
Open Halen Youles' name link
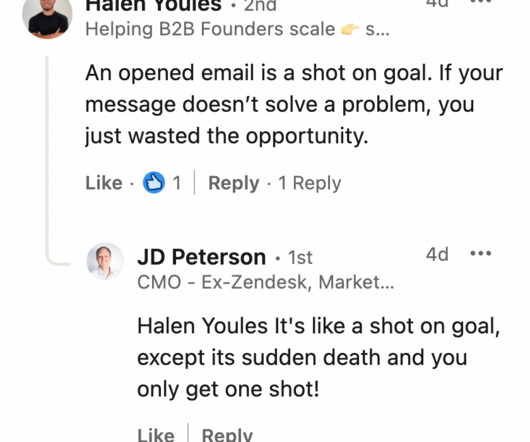point(153,5)
